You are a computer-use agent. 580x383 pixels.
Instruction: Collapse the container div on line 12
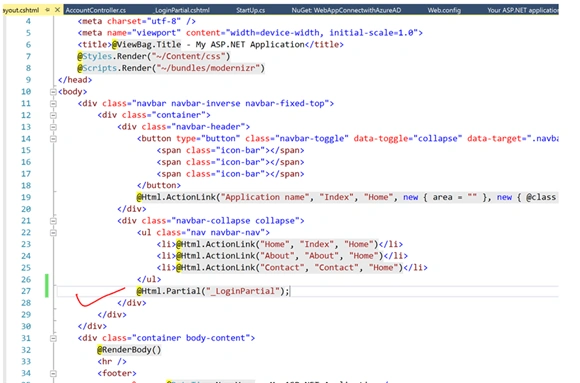(x=53, y=115)
